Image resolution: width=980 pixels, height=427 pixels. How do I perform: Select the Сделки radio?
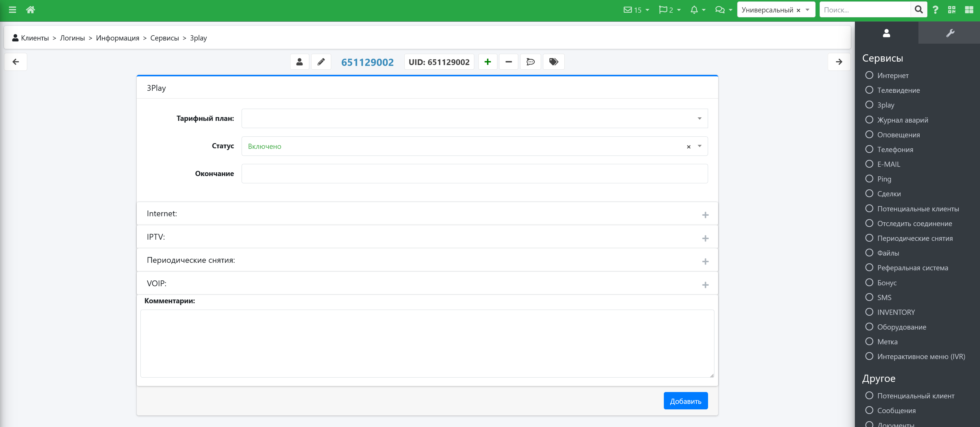pos(869,194)
